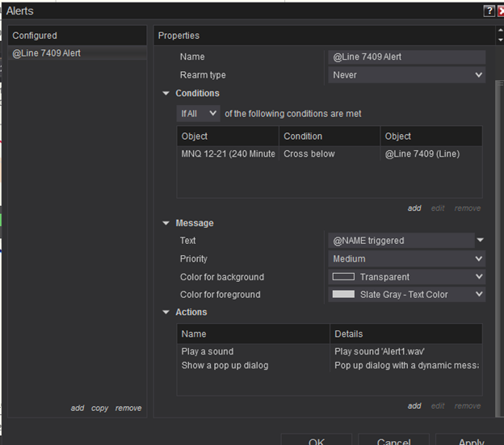Open the If All conditions dropdown
Screen dimensions: 504x445
[198, 114]
